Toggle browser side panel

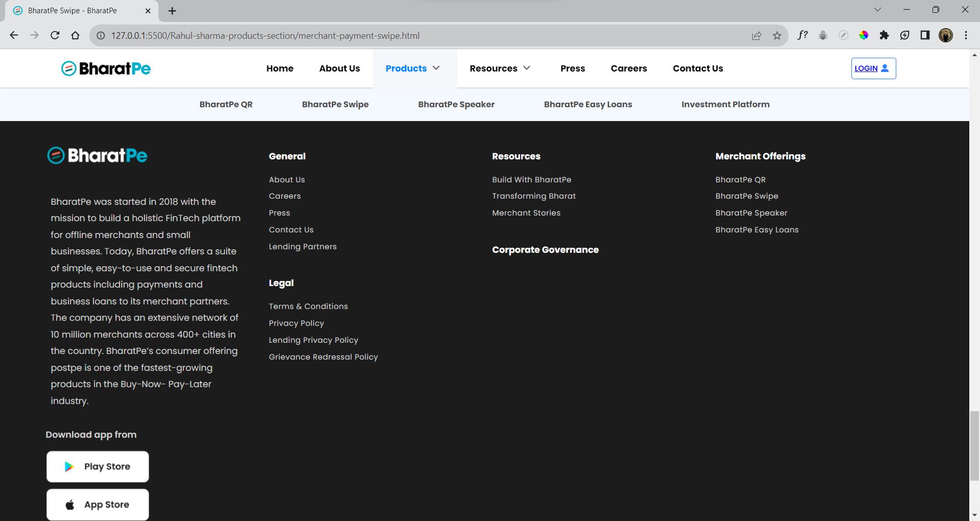(925, 35)
